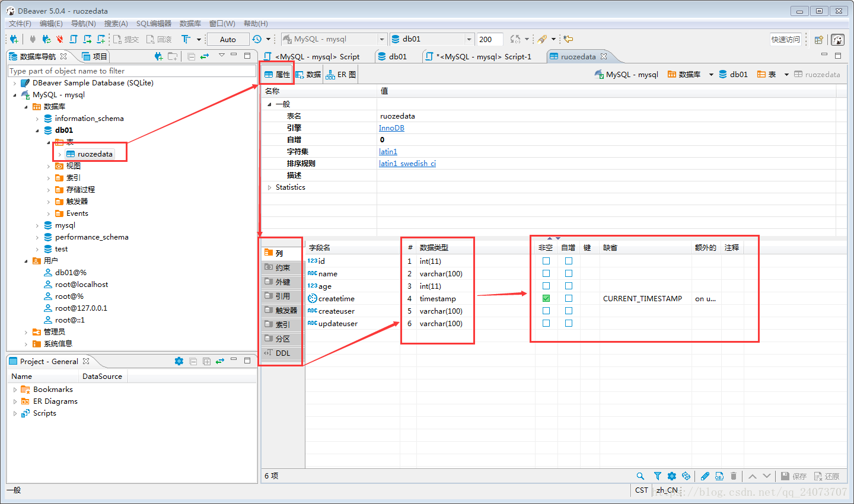This screenshot has width=854, height=504.
Task: Click the latin1_swedish_ci collation link
Action: (407, 164)
